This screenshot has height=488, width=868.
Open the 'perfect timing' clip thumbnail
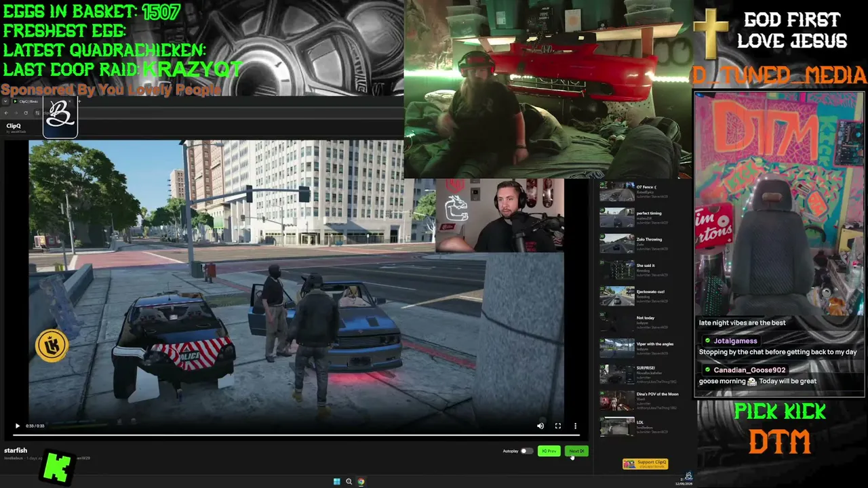[617, 218]
